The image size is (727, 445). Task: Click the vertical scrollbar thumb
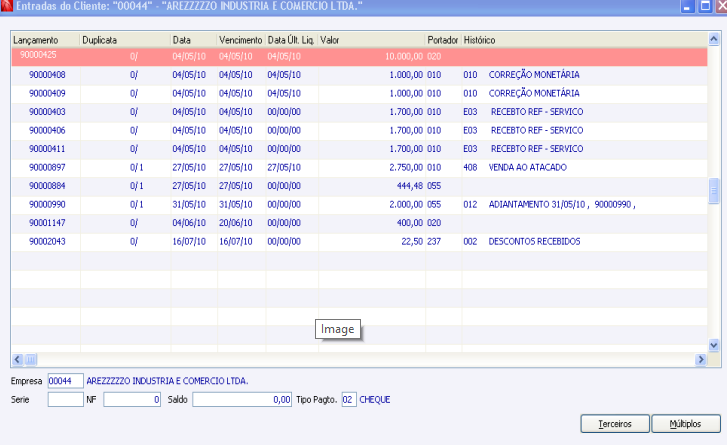(714, 191)
